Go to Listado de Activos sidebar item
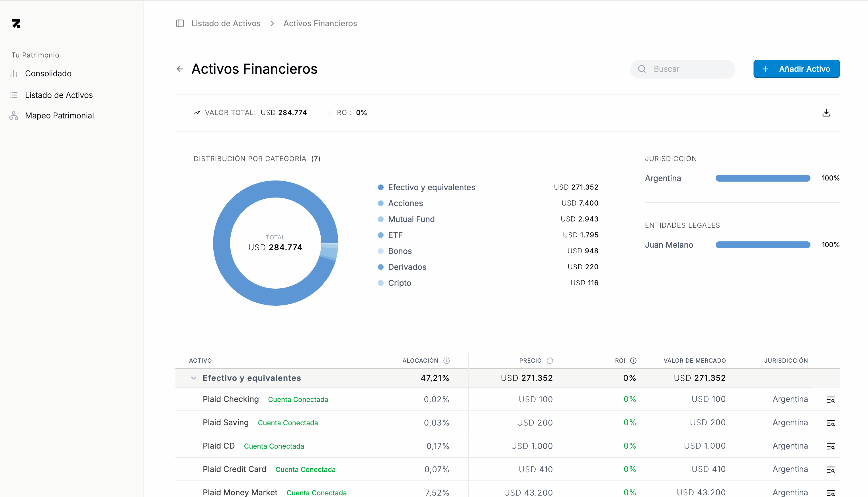The height and width of the screenshot is (497, 868). coord(59,95)
